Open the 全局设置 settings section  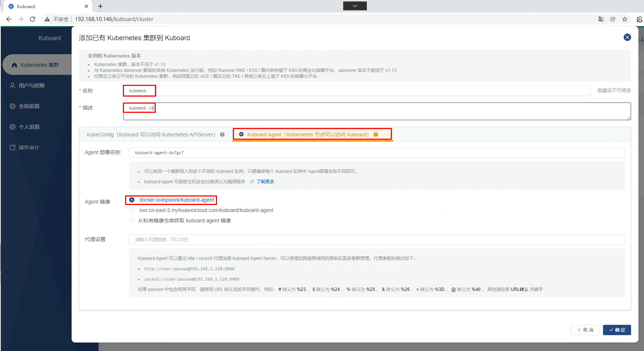[x=30, y=106]
